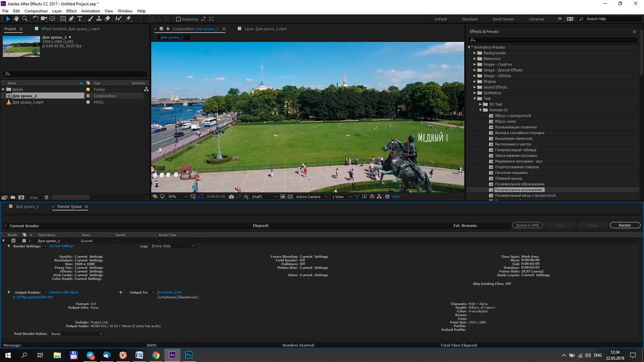Image resolution: width=644 pixels, height=362 pixels.
Task: Pick the Pen tool in toolbar
Action: coord(71,19)
